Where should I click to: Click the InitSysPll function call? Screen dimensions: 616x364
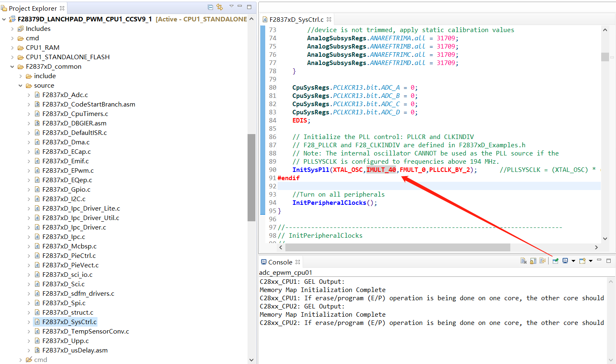[x=311, y=170]
